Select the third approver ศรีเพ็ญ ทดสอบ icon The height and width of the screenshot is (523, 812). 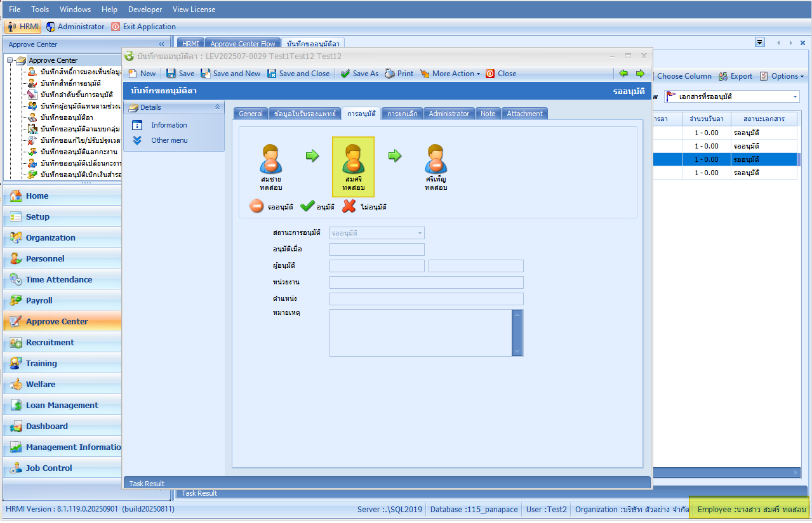pyautogui.click(x=436, y=160)
